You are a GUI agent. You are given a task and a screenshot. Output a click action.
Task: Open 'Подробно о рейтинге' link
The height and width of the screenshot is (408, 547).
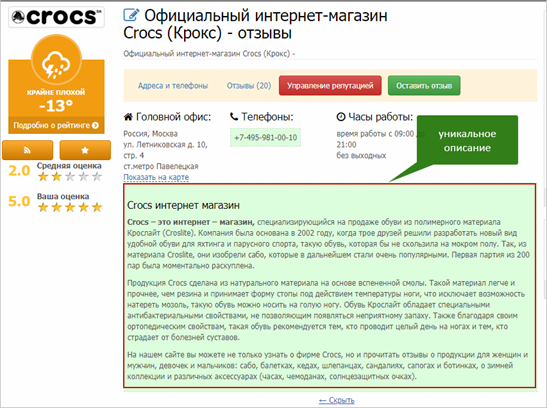pos(56,125)
